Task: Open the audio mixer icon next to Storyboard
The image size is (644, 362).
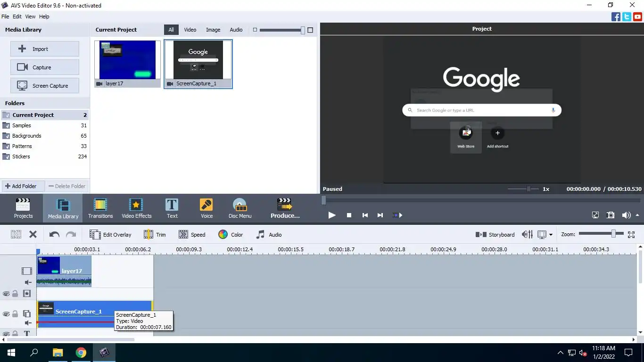Action: coord(527,234)
